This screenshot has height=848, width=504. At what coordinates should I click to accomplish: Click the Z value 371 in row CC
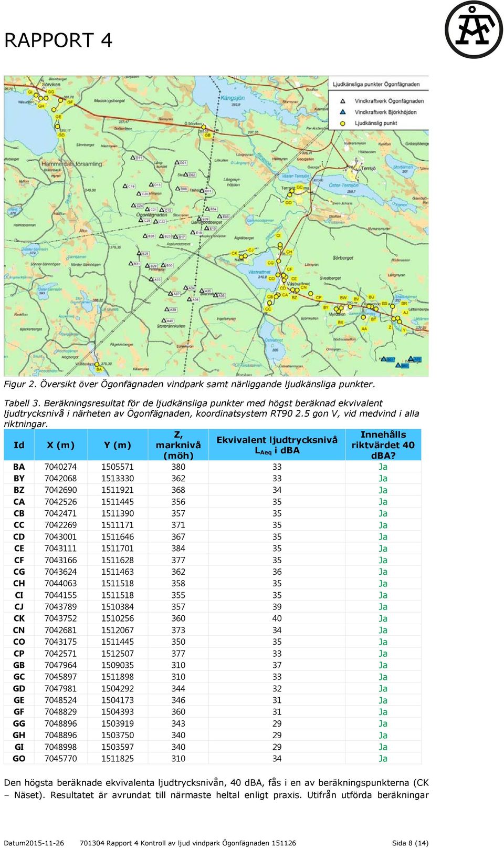tap(178, 525)
